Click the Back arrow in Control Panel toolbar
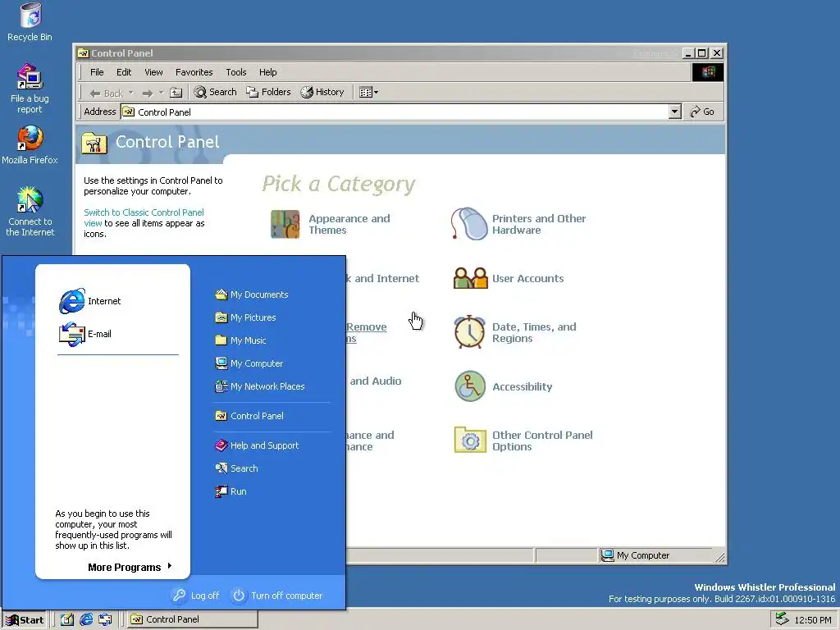The height and width of the screenshot is (630, 840). 106,93
